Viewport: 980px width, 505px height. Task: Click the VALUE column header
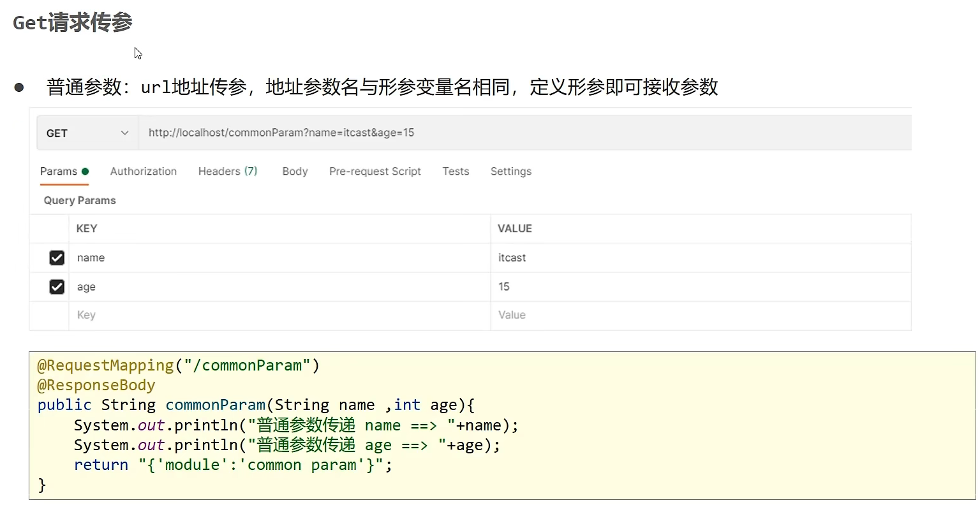coord(515,228)
